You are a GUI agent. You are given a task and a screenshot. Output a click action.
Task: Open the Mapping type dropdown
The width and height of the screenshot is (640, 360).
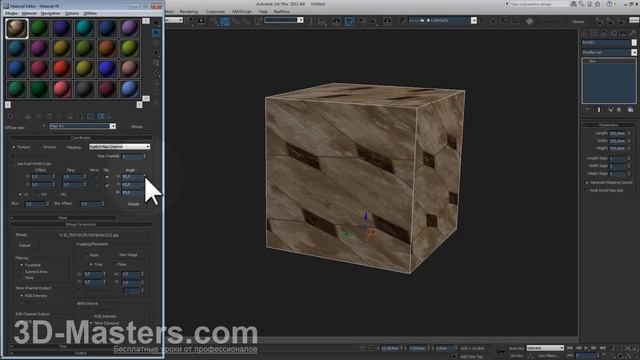[119, 147]
